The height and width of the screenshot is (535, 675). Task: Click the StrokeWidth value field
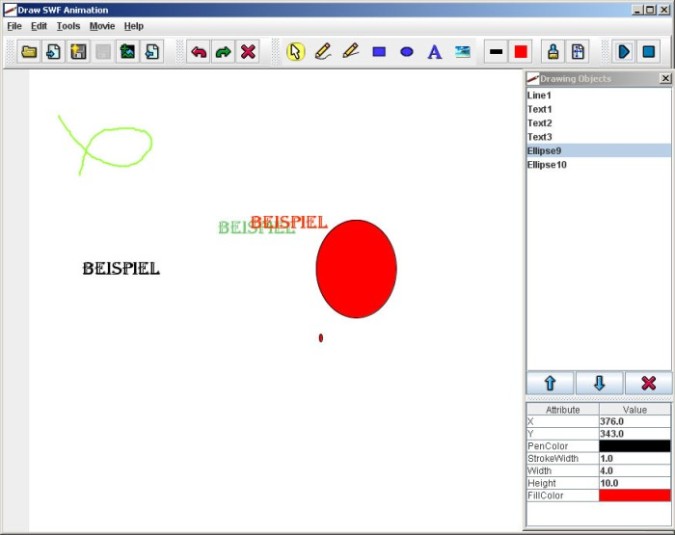(635, 458)
